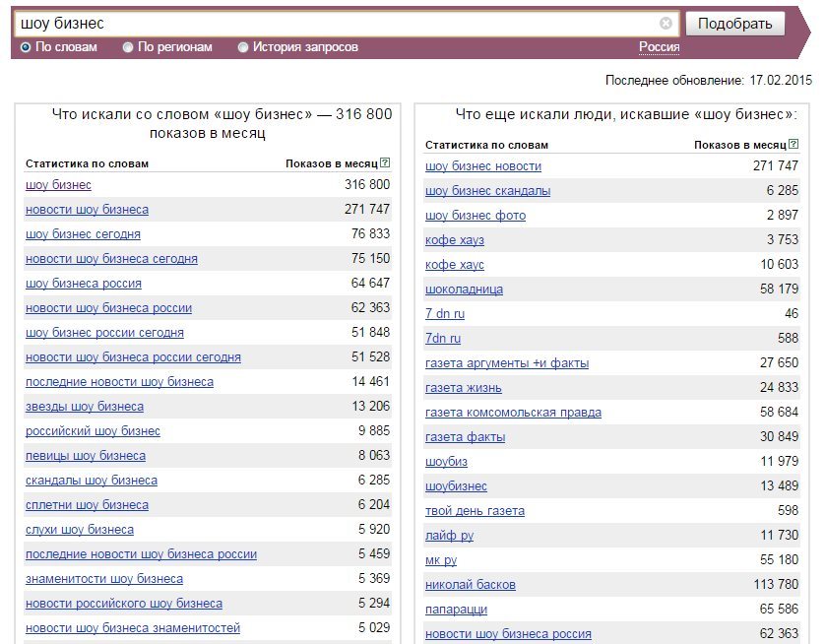Image resolution: width=825 pixels, height=644 pixels.
Task: Click the 'Подобрать' button
Action: (x=735, y=24)
